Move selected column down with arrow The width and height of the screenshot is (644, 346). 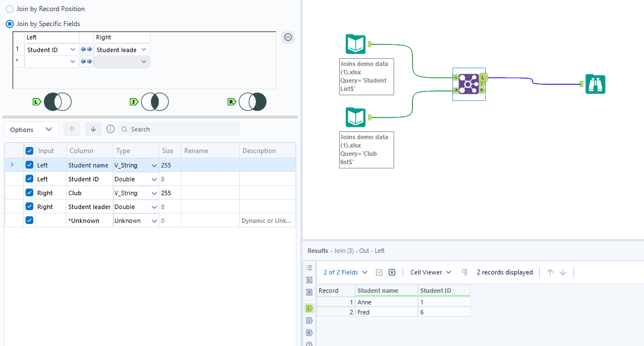coord(93,129)
